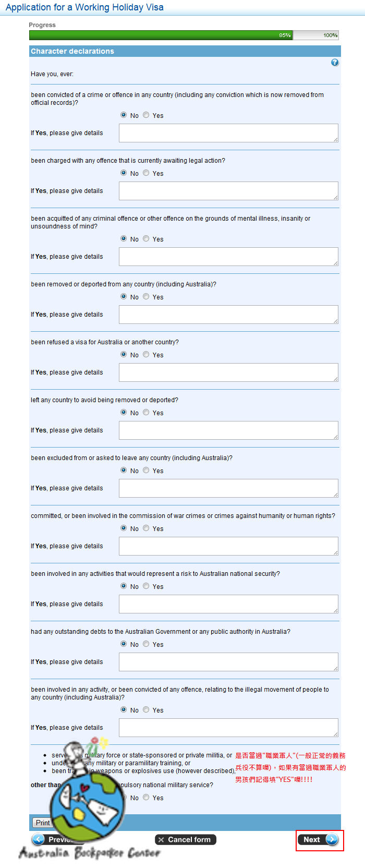Select Yes for military service question

tap(146, 797)
